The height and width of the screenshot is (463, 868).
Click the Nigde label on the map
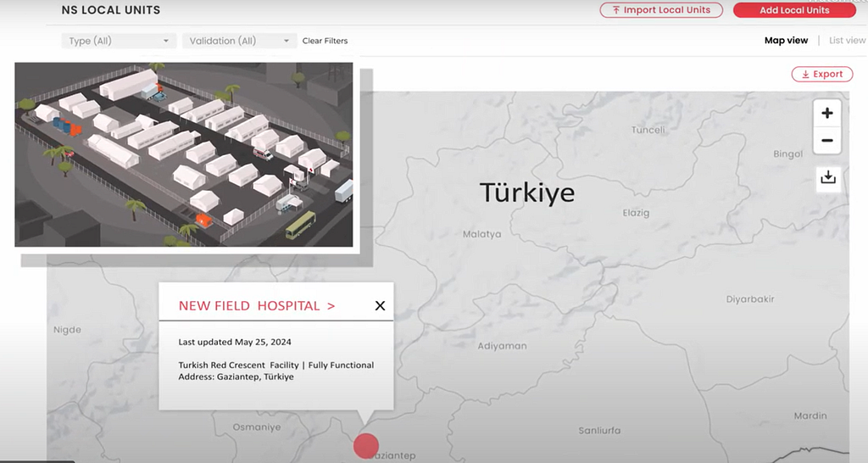[67, 330]
